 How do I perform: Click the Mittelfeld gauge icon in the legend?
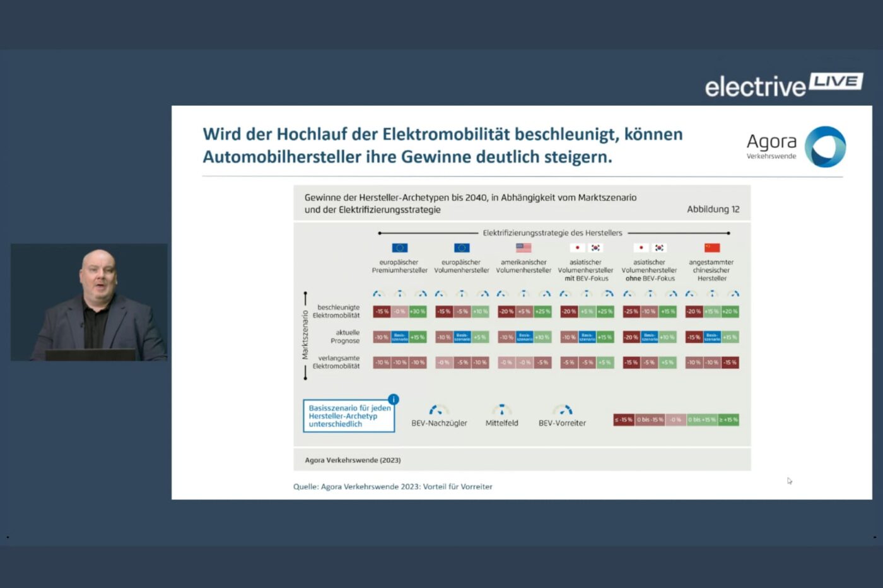501,410
